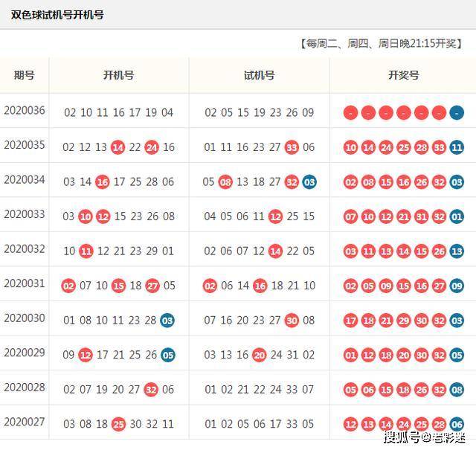
Task: Click red ball 24 in 2020035 开机号
Action: (152, 147)
